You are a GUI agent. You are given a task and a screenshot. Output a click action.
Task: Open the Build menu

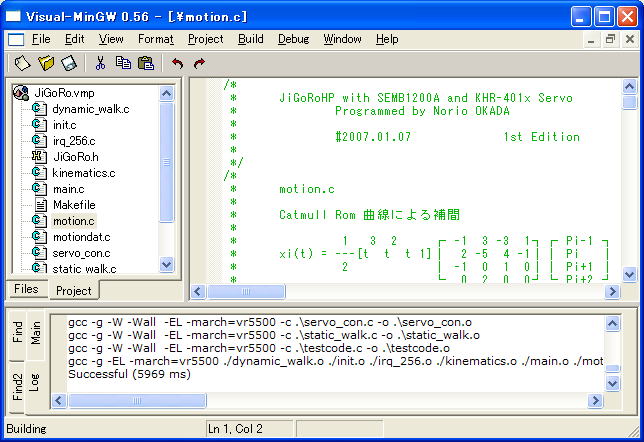tap(251, 39)
